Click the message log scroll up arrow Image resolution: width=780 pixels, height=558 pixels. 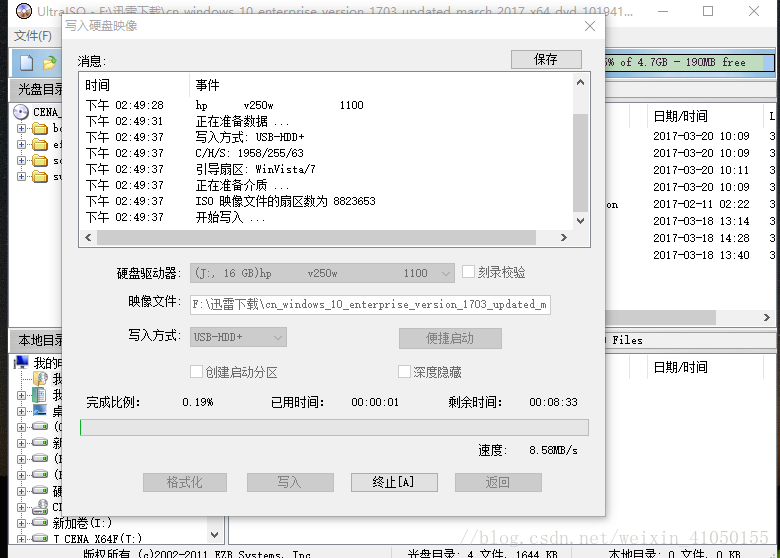coord(580,82)
